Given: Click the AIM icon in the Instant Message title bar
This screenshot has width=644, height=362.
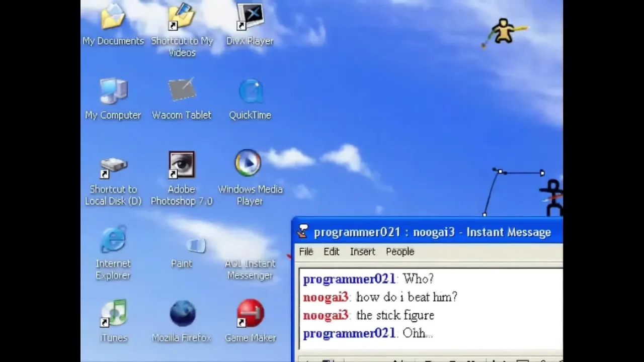Looking at the screenshot, I should click(x=302, y=232).
